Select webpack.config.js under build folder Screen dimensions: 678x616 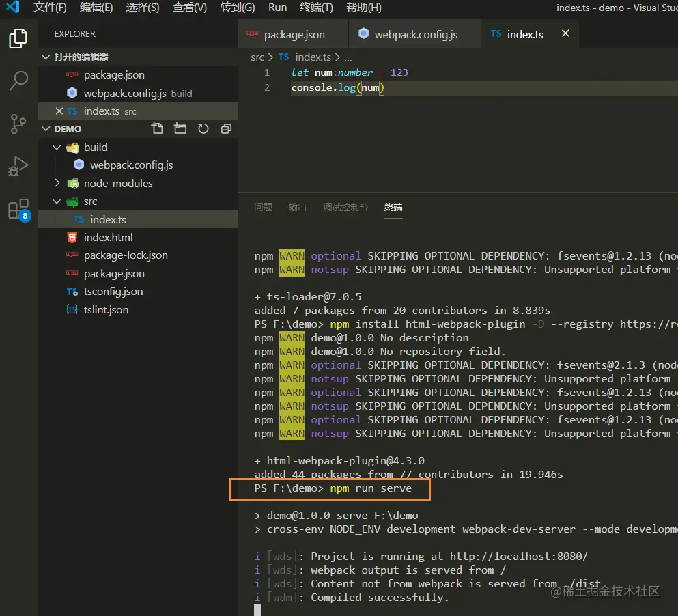tap(137, 165)
